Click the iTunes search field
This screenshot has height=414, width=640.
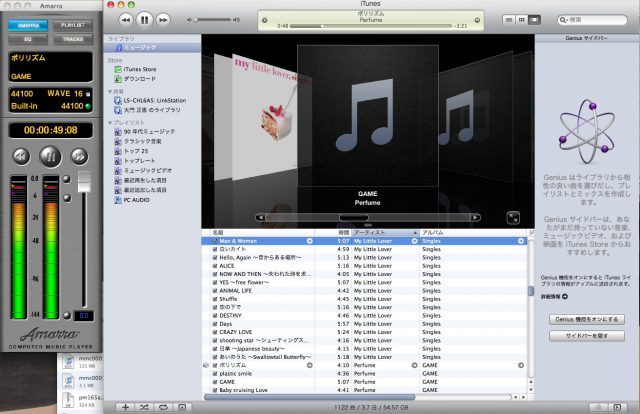592,20
